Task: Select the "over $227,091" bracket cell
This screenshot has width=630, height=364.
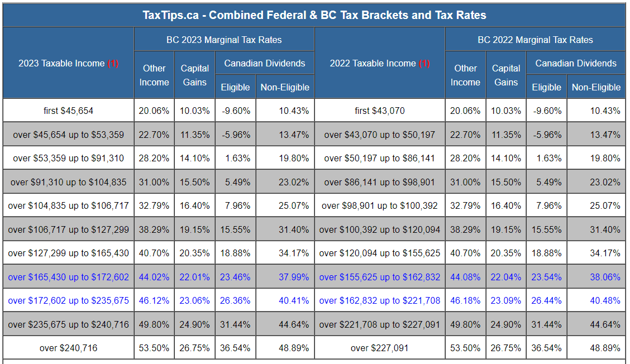Action: click(x=380, y=348)
